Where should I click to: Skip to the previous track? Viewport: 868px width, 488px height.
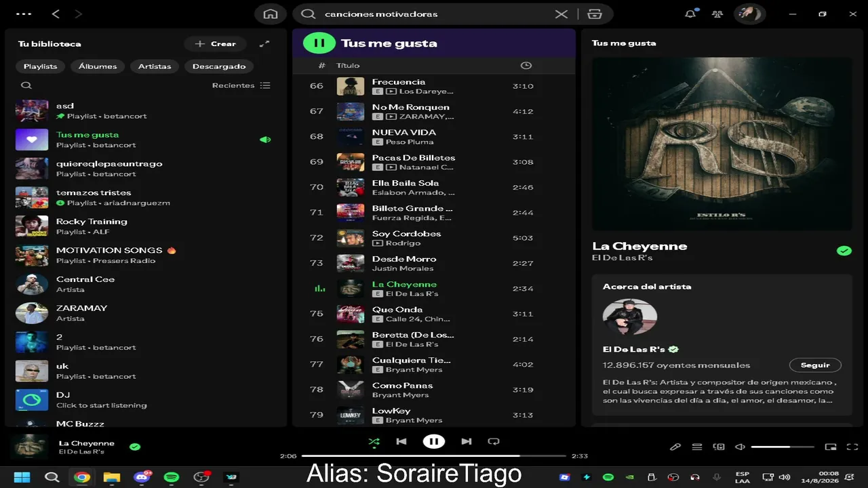[x=401, y=441]
